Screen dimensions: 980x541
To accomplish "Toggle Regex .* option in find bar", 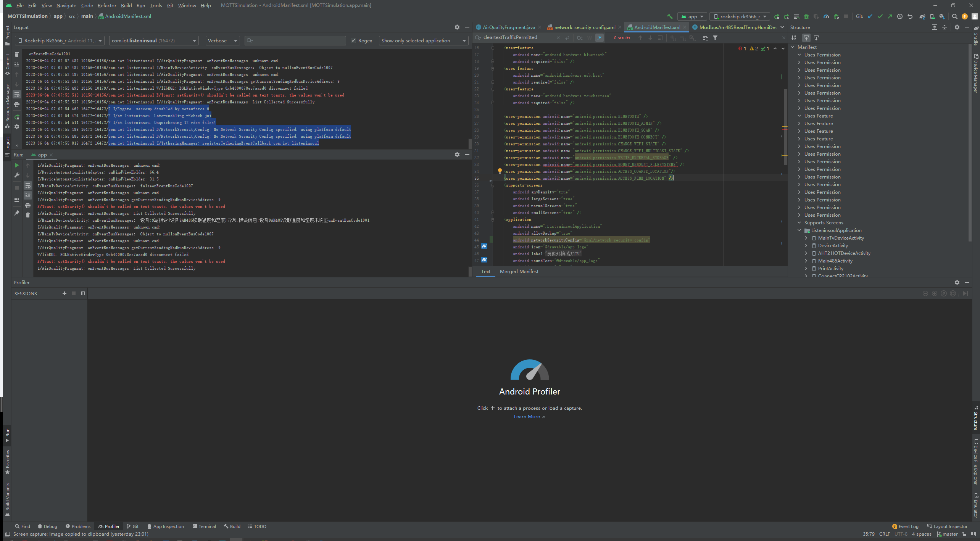I will [600, 38].
